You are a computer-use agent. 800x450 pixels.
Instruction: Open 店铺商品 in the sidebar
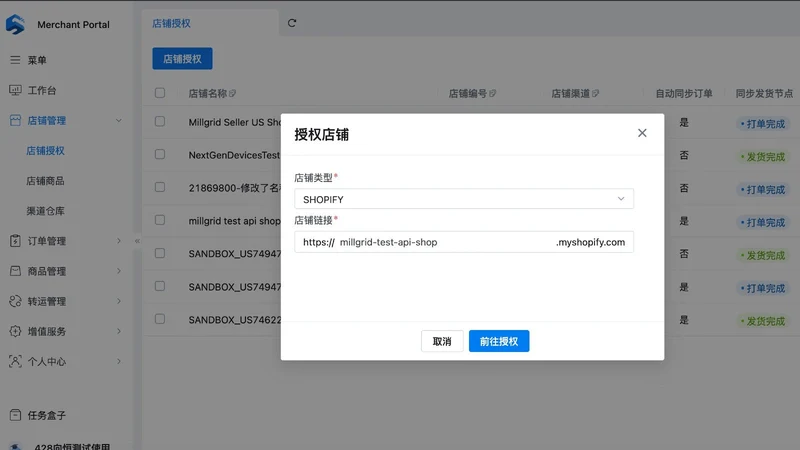click(45, 181)
